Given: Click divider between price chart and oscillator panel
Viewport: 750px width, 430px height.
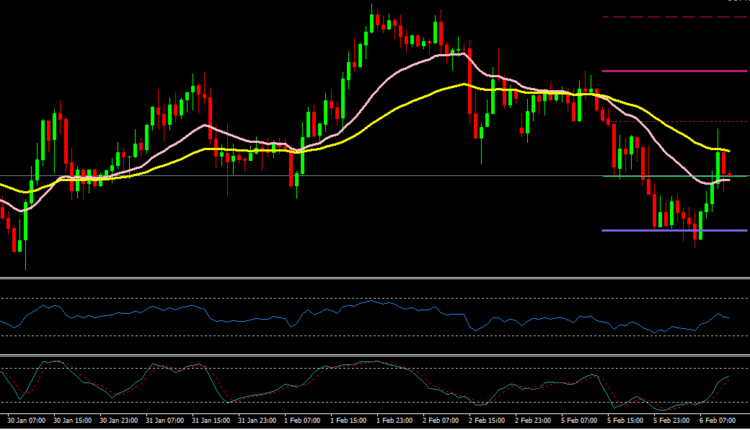Looking at the screenshot, I should point(375,278).
